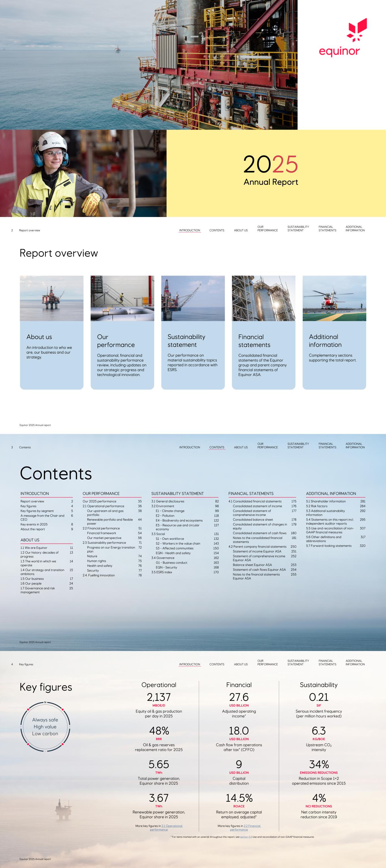The height and width of the screenshot is (868, 386).
Task: Open the 'Financial statements' card in Report overview
Action: (263, 354)
